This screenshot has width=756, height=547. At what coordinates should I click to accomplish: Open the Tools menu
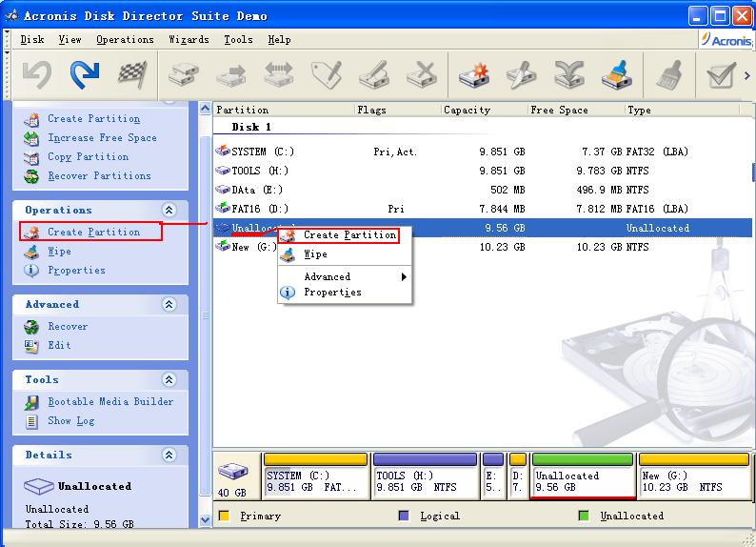click(238, 40)
